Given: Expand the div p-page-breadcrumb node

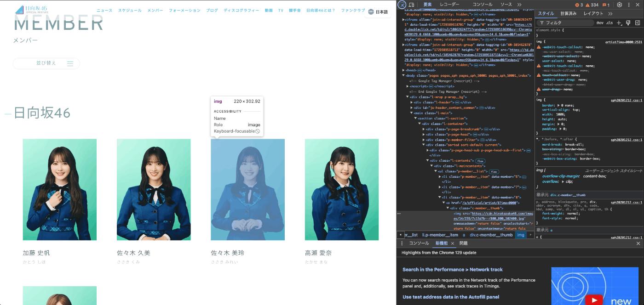Looking at the screenshot, I should click(x=424, y=129).
